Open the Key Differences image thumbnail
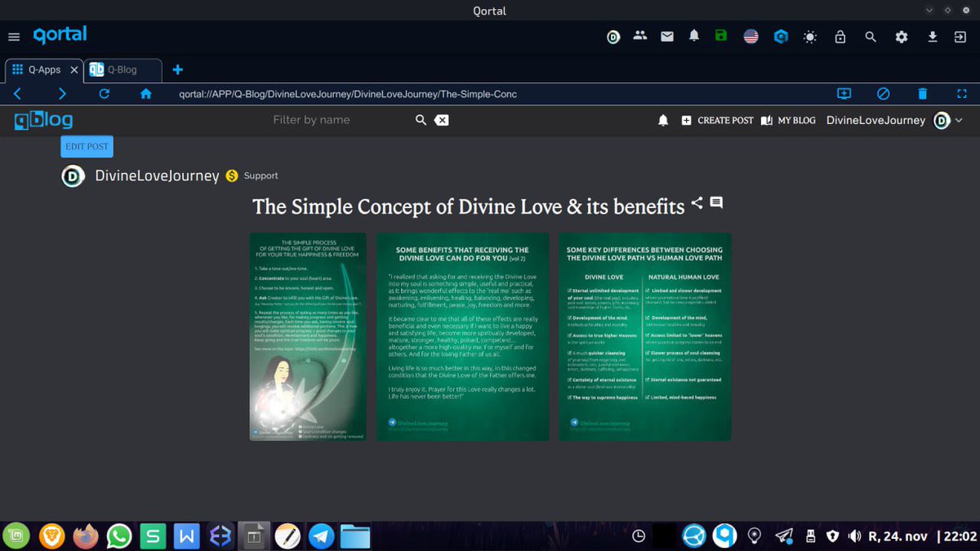The width and height of the screenshot is (980, 551). [x=644, y=336]
